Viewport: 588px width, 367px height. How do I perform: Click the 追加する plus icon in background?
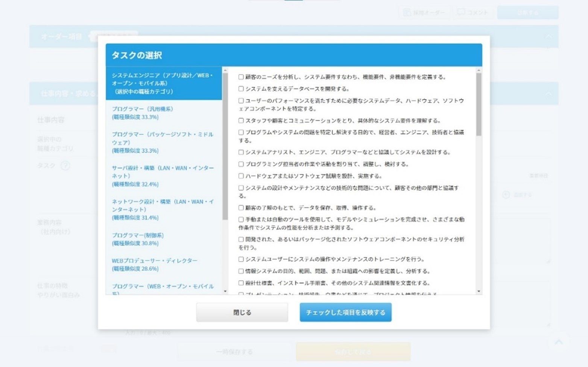click(x=506, y=194)
